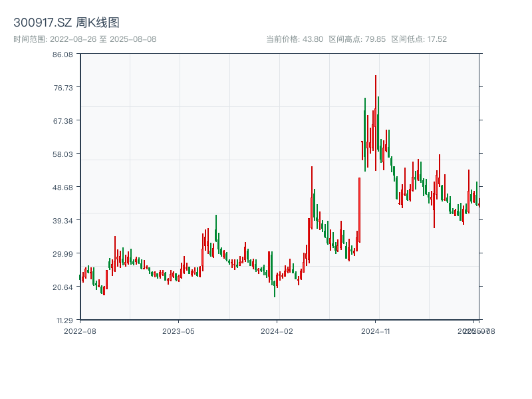
Task: Click the x-axis label 2023-05
Action: (178, 331)
